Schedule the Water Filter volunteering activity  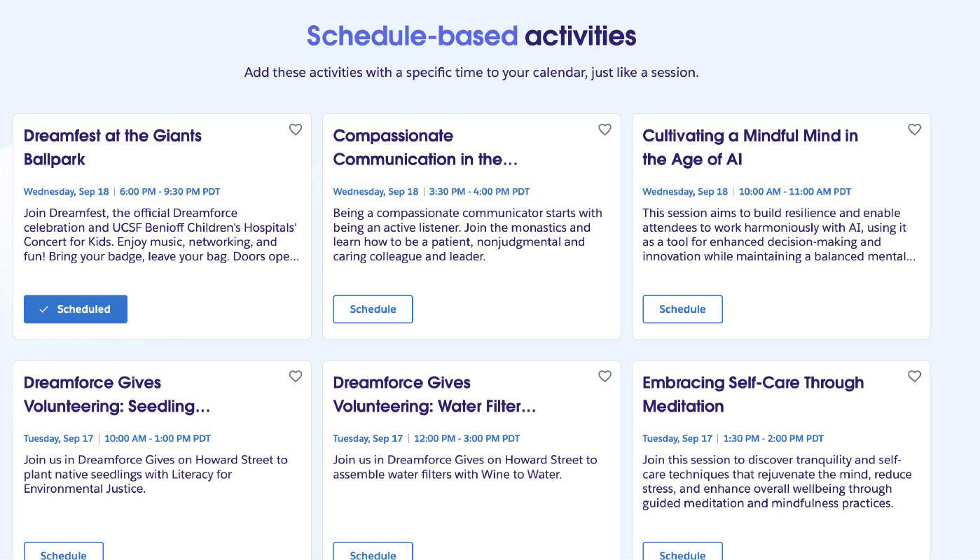(373, 553)
